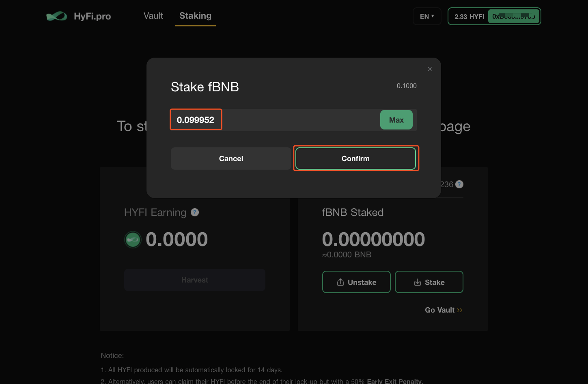Click the HyFi.pro infinity logo icon
This screenshot has width=588, height=384.
coord(56,16)
